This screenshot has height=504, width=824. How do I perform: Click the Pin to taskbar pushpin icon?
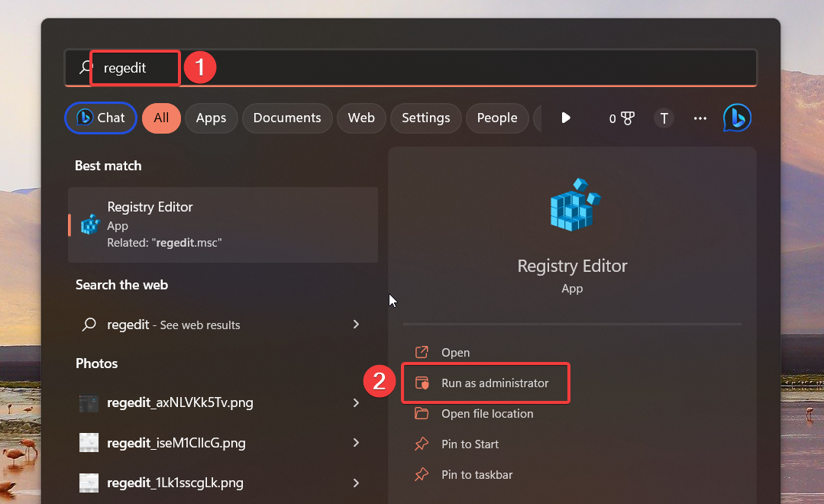422,474
